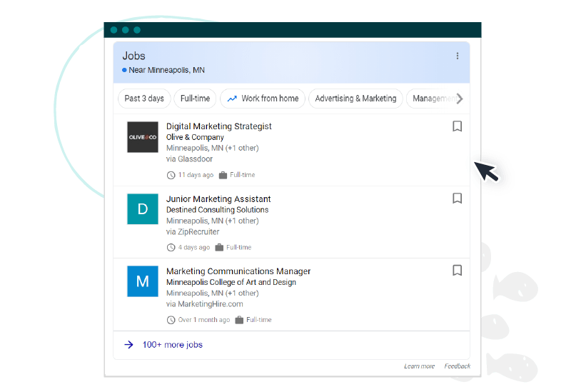Choose Advertising & Marketing filter chip

(x=355, y=99)
